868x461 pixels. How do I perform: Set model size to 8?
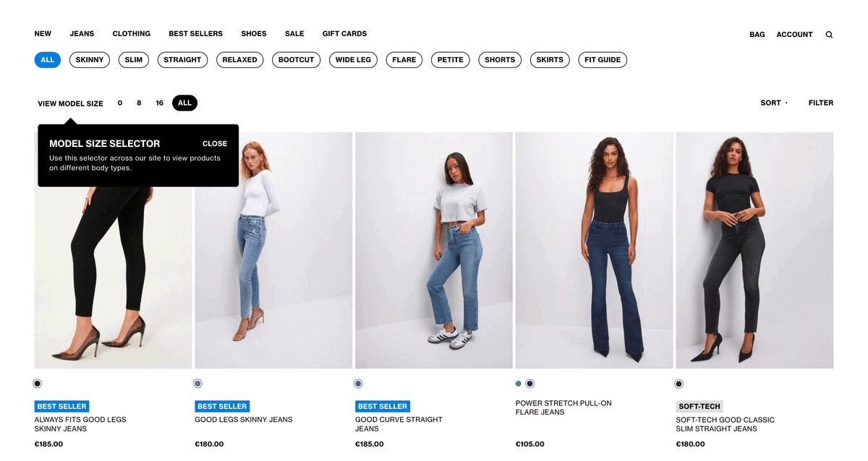point(139,103)
